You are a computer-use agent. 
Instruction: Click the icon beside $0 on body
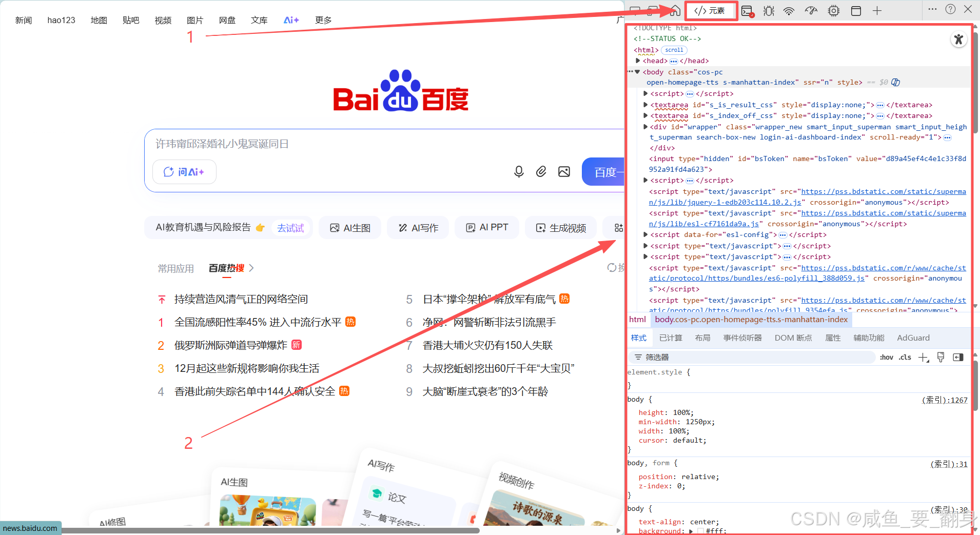coord(896,82)
